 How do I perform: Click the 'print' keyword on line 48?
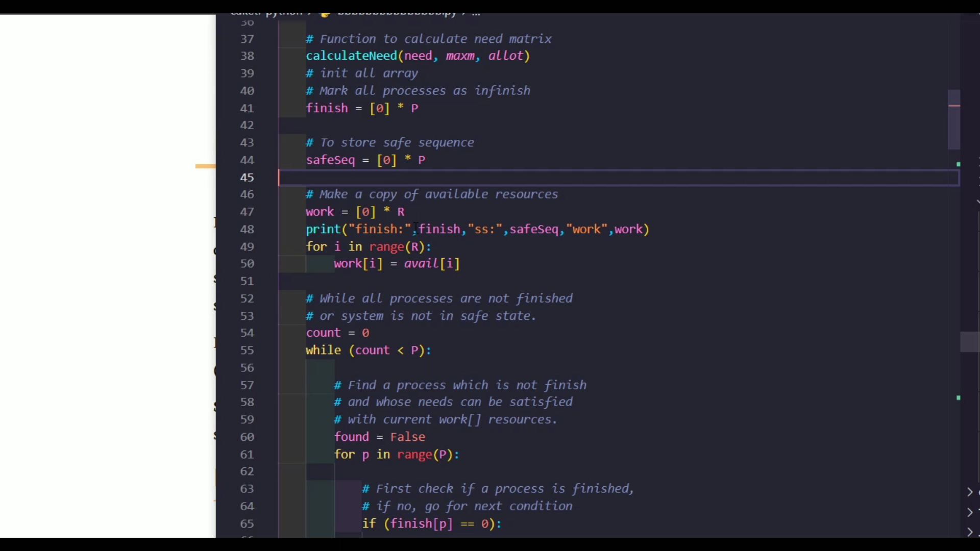point(323,230)
